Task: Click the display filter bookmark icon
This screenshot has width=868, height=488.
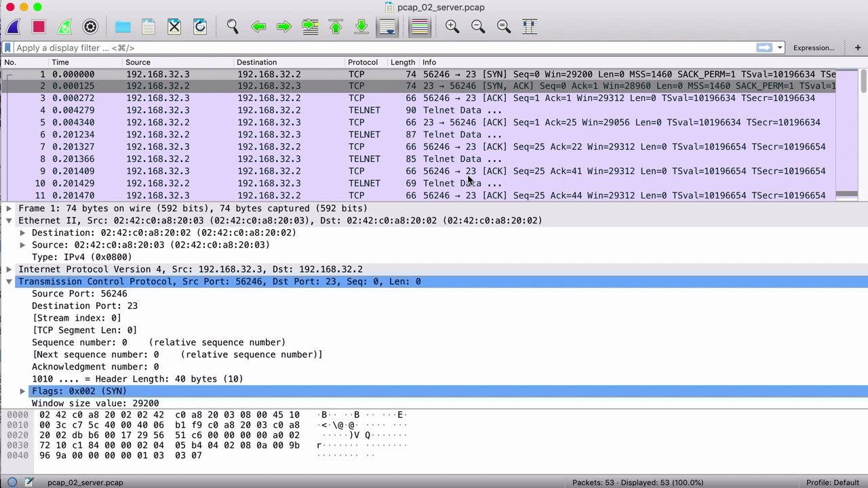Action: click(7, 47)
